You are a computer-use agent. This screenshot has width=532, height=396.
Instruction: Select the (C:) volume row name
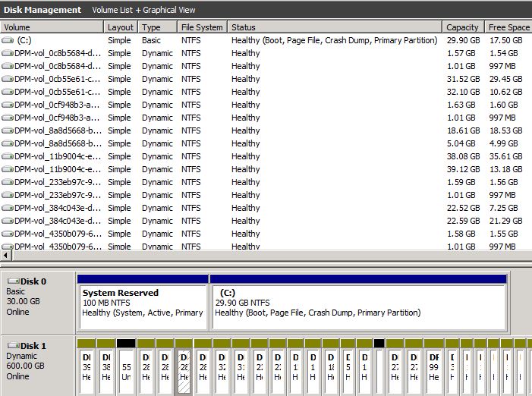coord(24,40)
